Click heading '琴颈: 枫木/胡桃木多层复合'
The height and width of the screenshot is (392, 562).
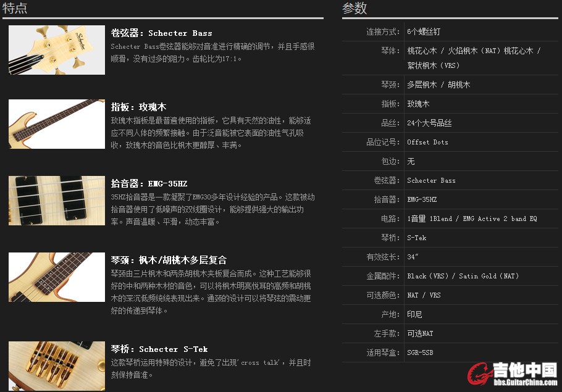coord(169,260)
